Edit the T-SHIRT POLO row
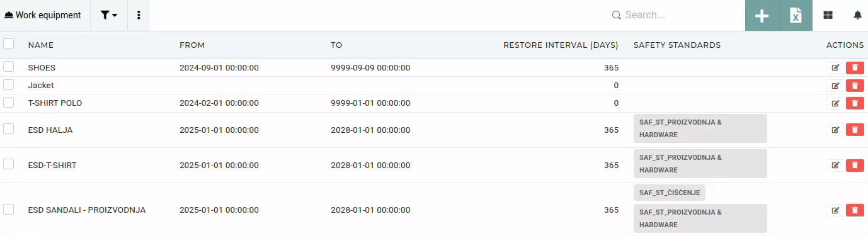The width and height of the screenshot is (868, 236). click(835, 103)
